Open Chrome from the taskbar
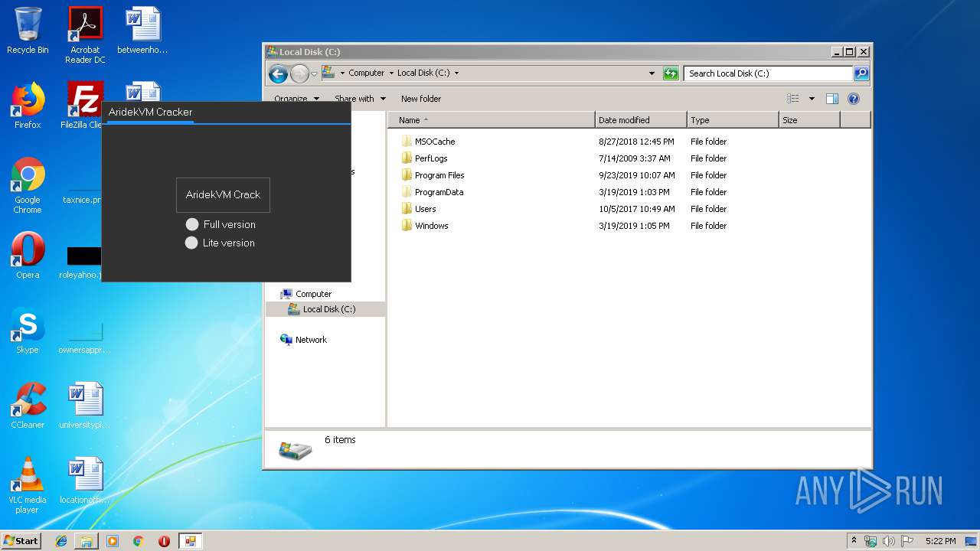 (138, 541)
